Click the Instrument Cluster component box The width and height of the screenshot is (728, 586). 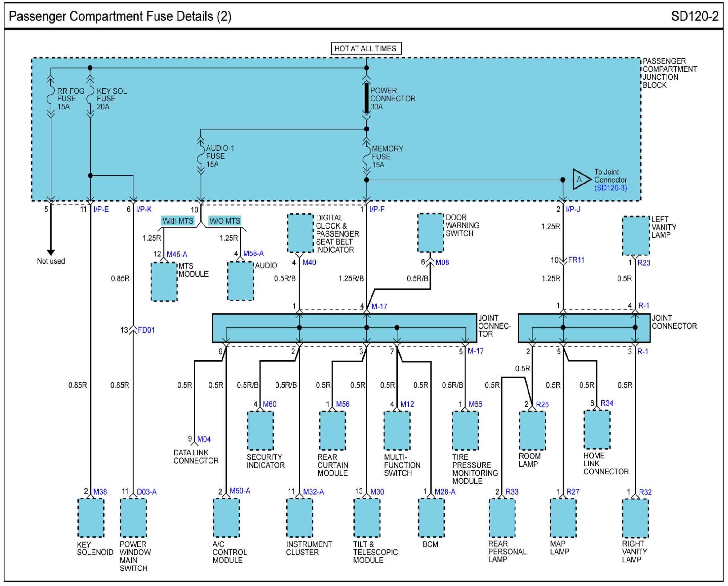point(300,517)
